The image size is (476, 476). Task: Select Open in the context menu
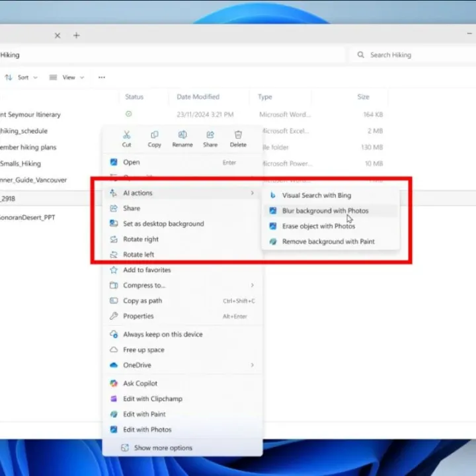click(x=182, y=162)
